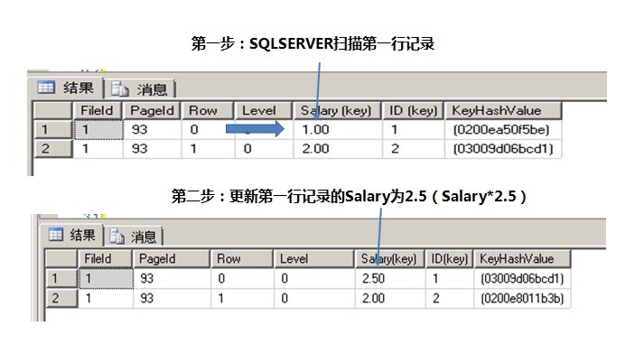This screenshot has height=354, width=644.
Task: Select row header 2 in 第二步 grid
Action: click(x=61, y=298)
